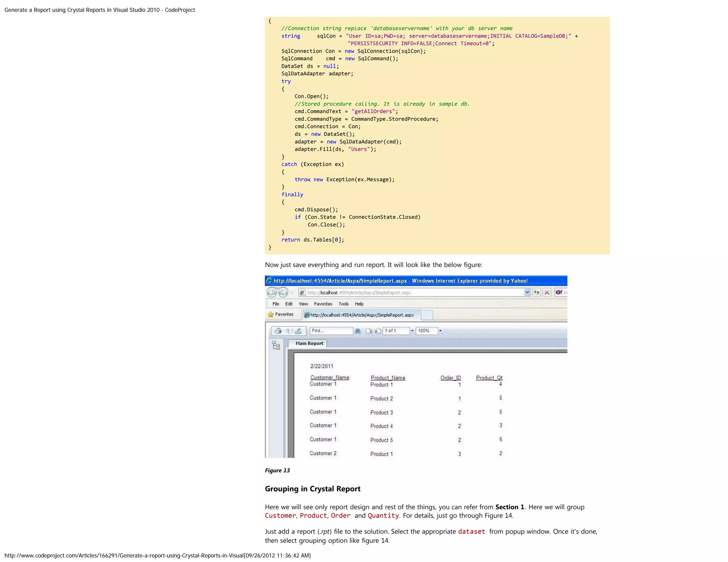Viewport: 728px width, 562px height.
Task: Click the codeproject.com URL in footer
Action: [124, 555]
